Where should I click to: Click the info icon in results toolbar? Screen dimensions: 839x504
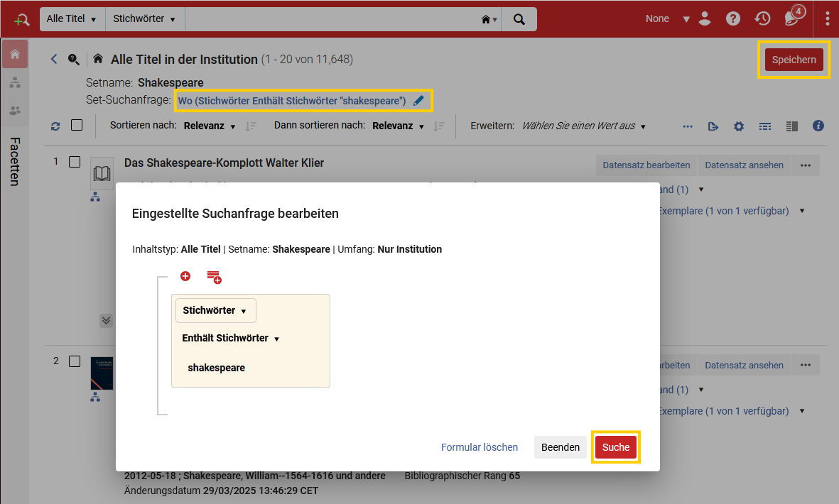[x=818, y=126]
